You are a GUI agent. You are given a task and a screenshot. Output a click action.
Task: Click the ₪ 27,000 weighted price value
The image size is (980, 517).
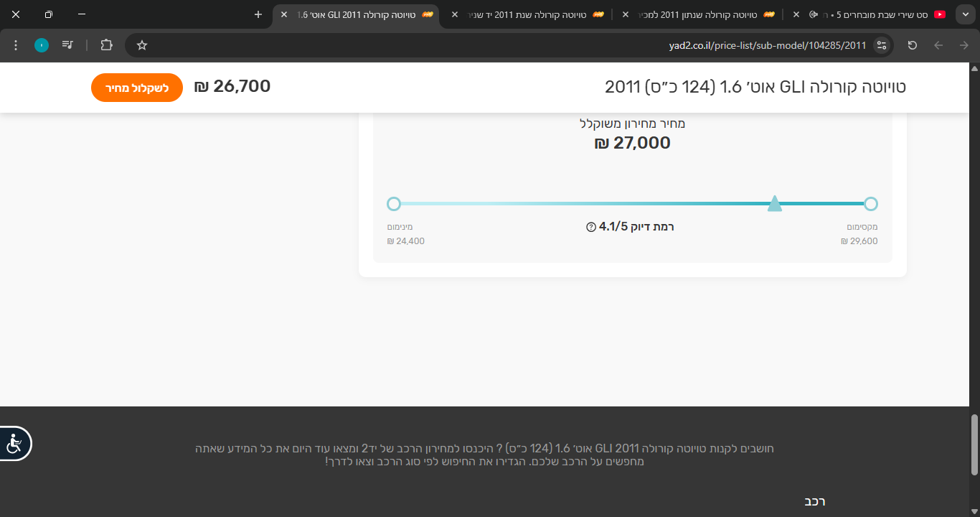(633, 143)
